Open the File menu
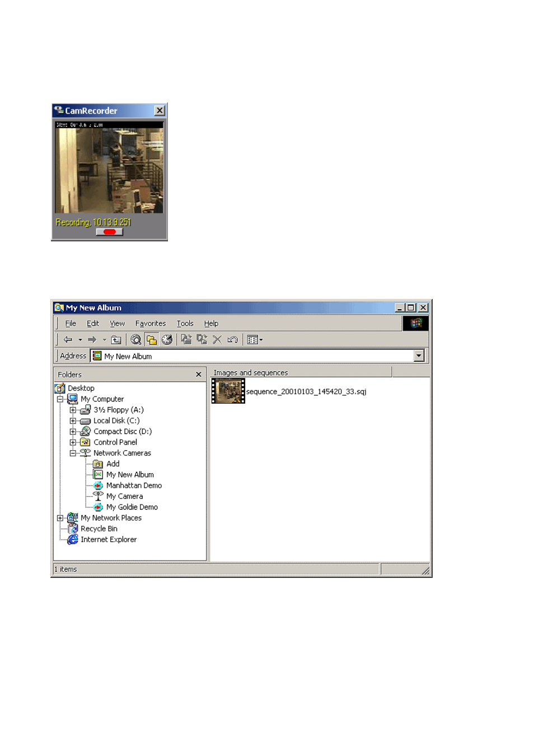Screen dimensions: 534x756 point(71,324)
